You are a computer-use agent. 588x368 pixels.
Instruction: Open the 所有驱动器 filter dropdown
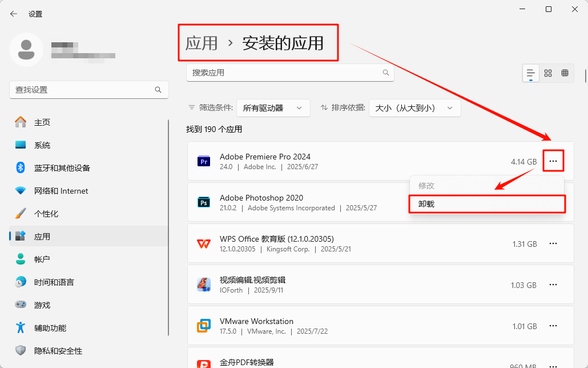273,108
